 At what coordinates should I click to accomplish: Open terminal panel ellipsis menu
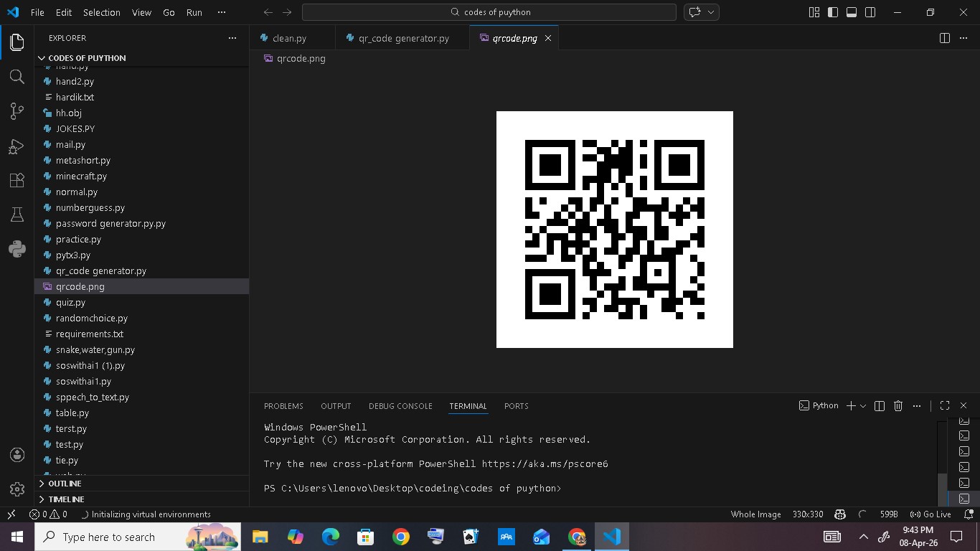tap(917, 405)
